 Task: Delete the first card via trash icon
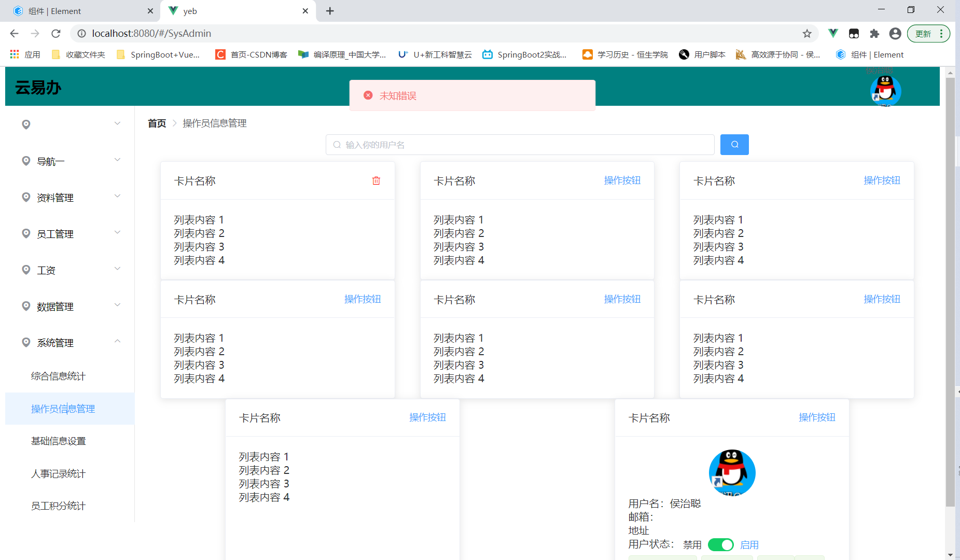[376, 180]
